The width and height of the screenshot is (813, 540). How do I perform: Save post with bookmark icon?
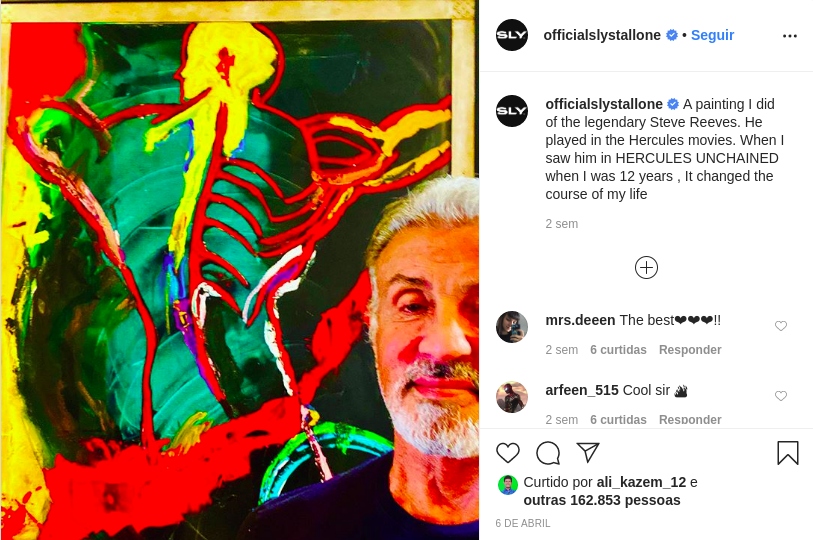tap(788, 453)
